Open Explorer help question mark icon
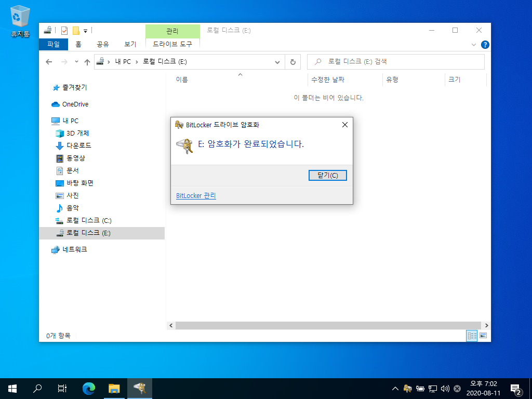Screen dimensions: 532x399 pyautogui.click(x=485, y=45)
